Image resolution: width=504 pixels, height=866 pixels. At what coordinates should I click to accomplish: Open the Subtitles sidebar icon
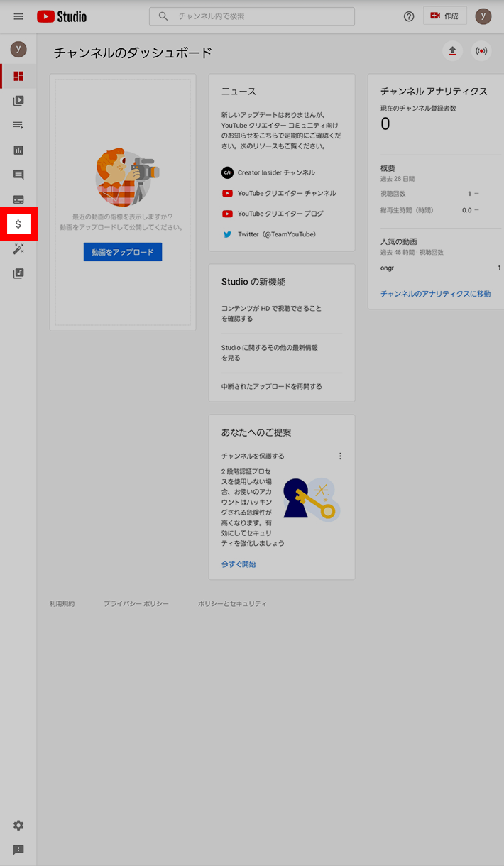click(18, 199)
